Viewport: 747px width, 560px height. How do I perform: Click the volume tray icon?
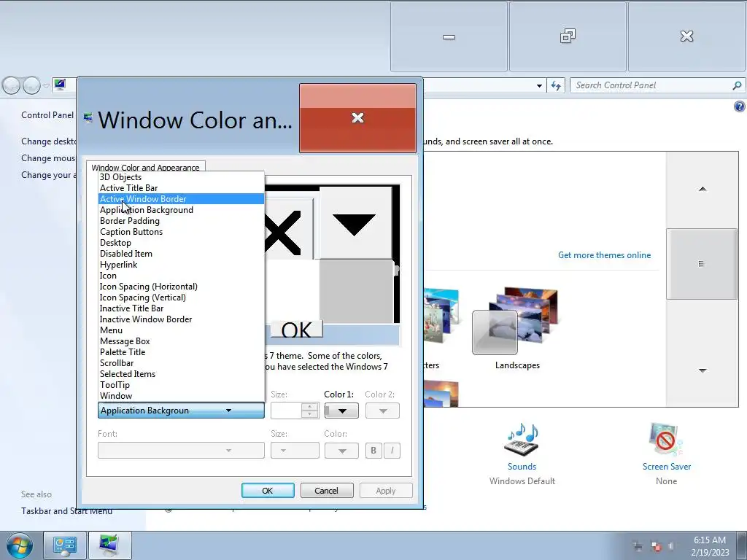[x=672, y=546]
